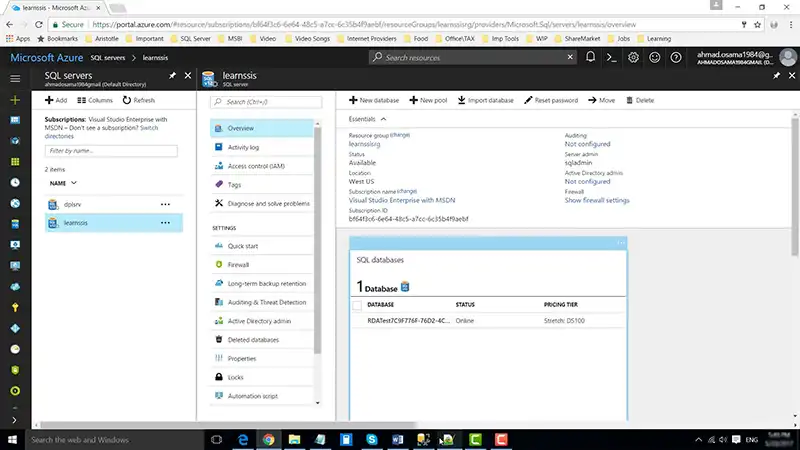The image size is (800, 450).
Task: Open Long-term backup retention
Action: (262, 283)
